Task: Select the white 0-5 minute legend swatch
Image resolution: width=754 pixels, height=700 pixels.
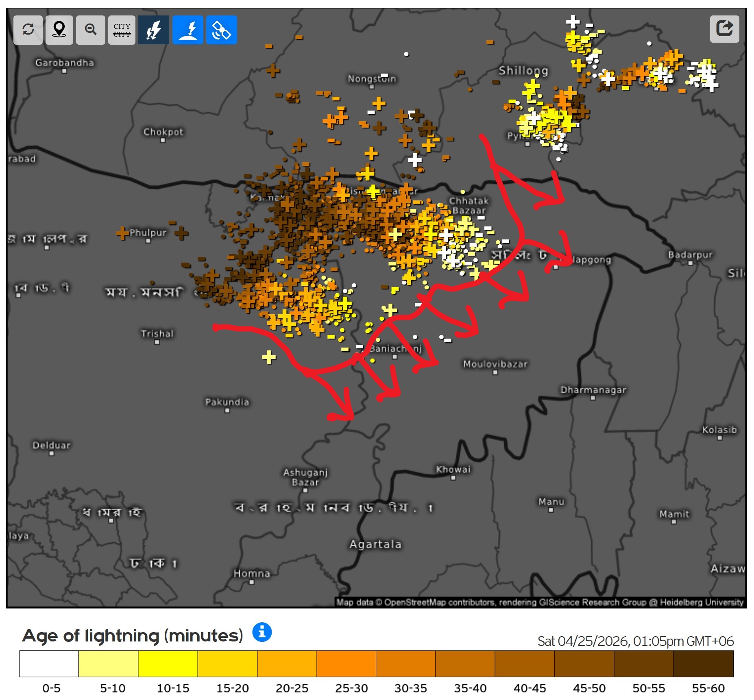Action: [49, 663]
